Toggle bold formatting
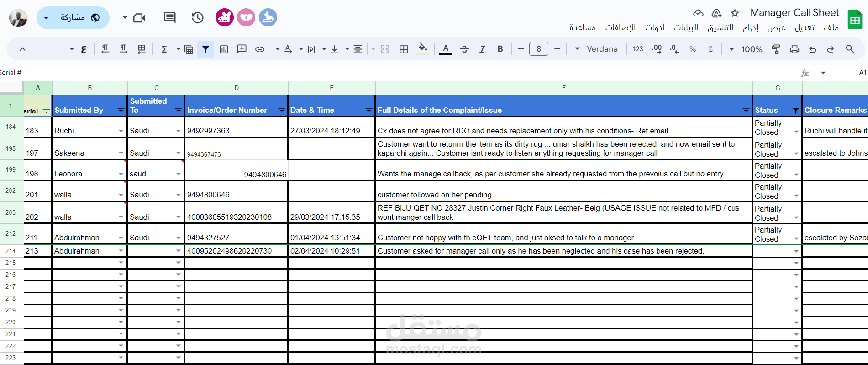This screenshot has width=868, height=365. click(500, 49)
